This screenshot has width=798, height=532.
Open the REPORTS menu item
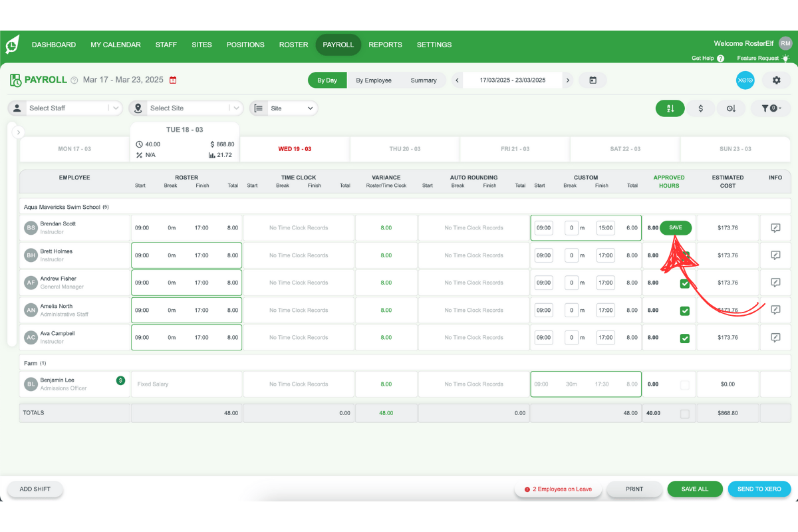(x=385, y=45)
